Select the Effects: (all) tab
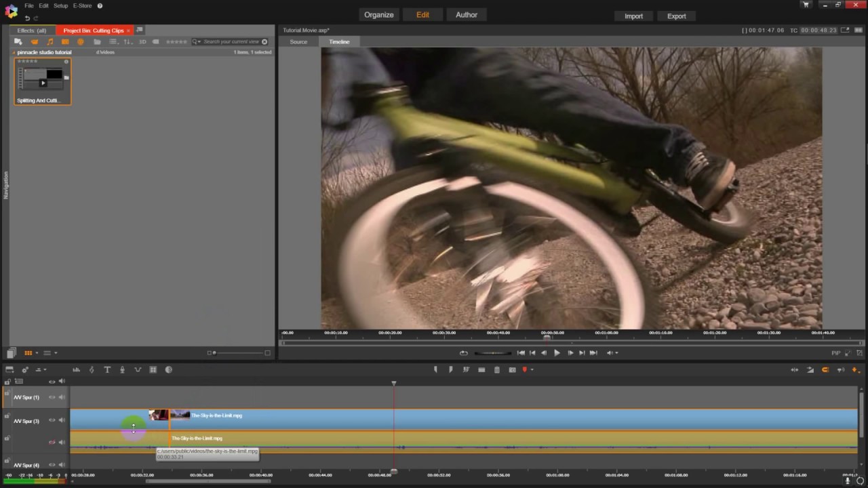This screenshot has width=868, height=488. [x=32, y=30]
